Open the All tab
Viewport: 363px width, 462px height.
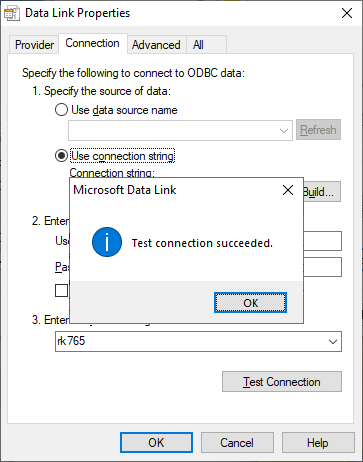198,45
